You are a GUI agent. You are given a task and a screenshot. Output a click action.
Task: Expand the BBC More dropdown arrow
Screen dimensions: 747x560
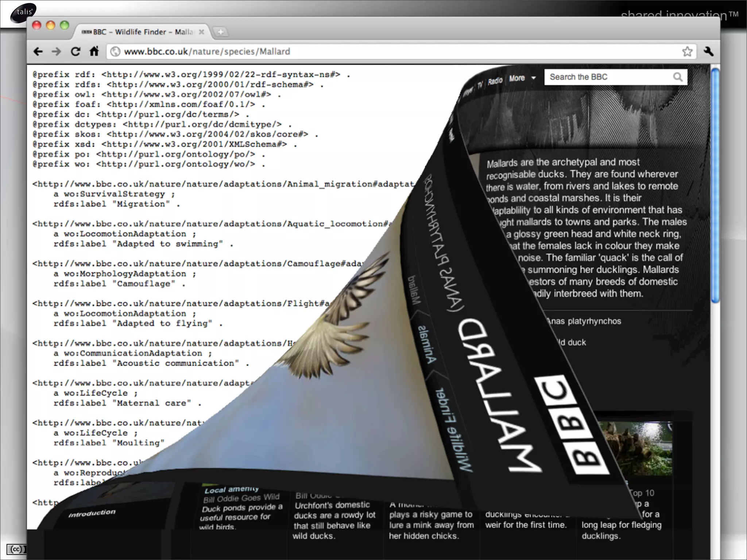pos(534,78)
